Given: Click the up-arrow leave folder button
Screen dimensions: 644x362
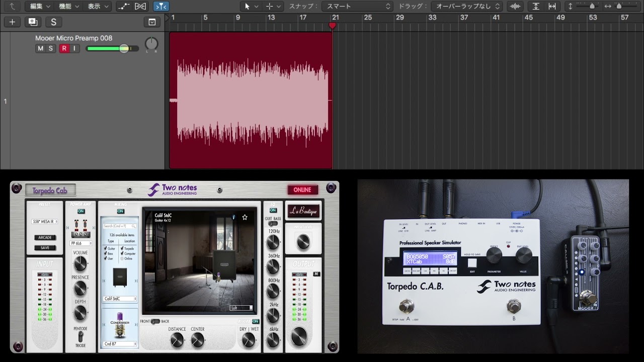Looking at the screenshot, I should [x=12, y=6].
